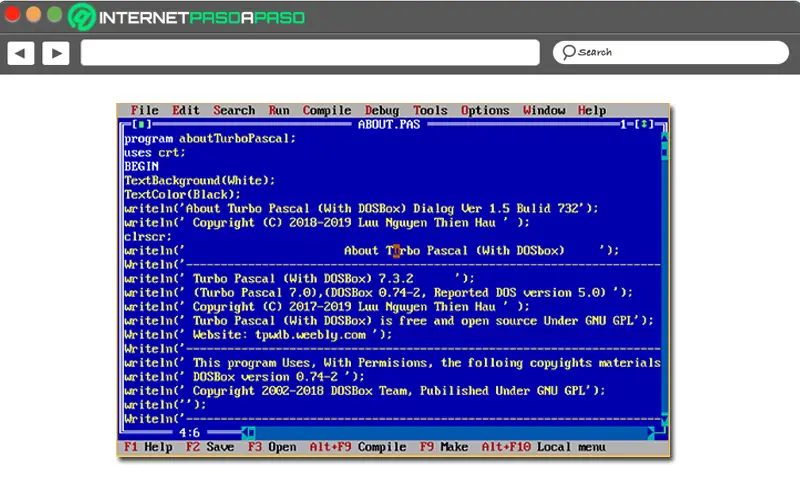
Task: Click F2 Save in status bar
Action: point(210,447)
